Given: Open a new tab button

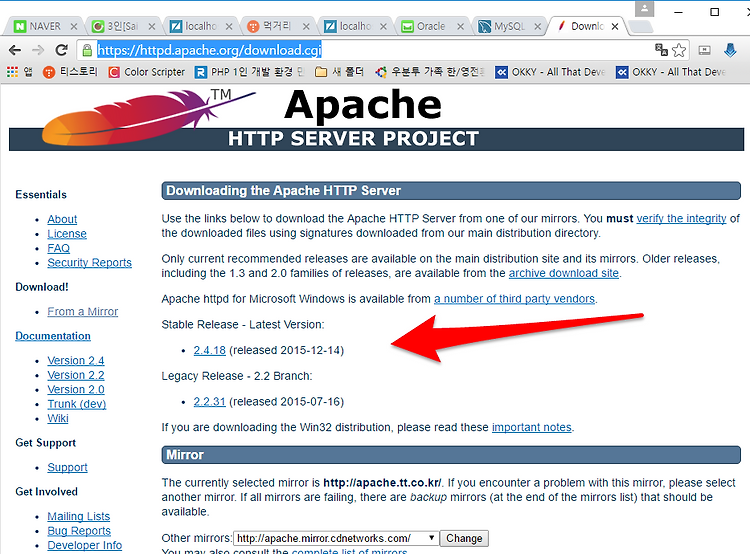Looking at the screenshot, I should click(x=641, y=27).
